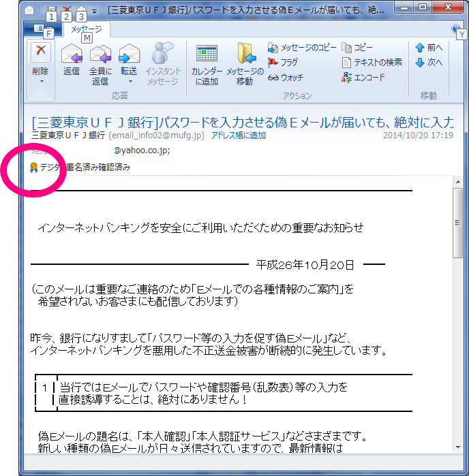Click the recipient @yahoo.co.jp address
The width and height of the screenshot is (469, 476).
coord(142,150)
